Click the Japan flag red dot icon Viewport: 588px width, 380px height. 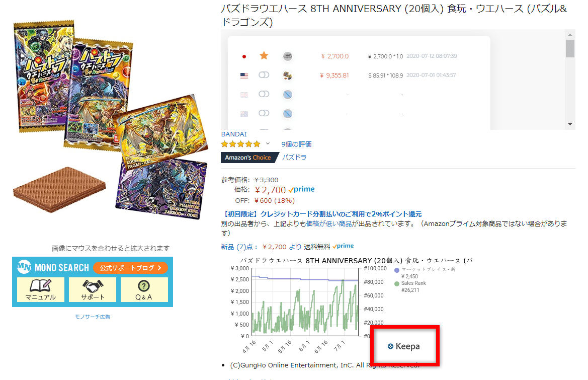click(x=244, y=57)
